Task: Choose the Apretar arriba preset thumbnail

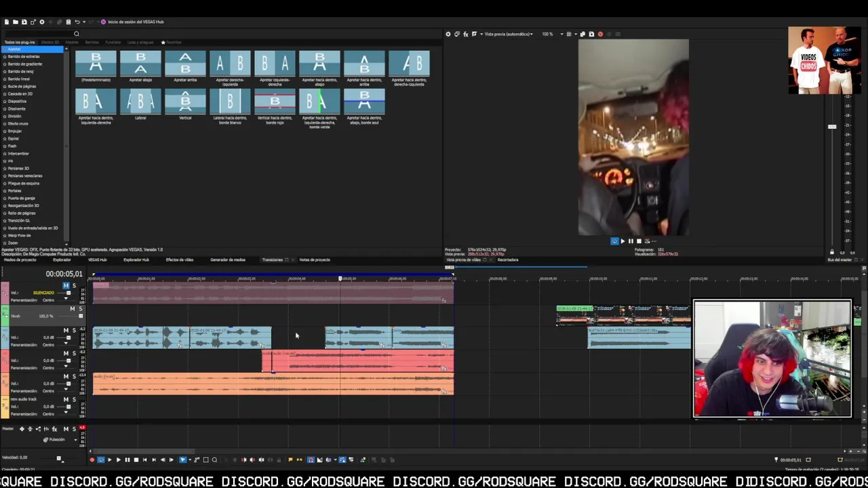Action: pos(185,66)
